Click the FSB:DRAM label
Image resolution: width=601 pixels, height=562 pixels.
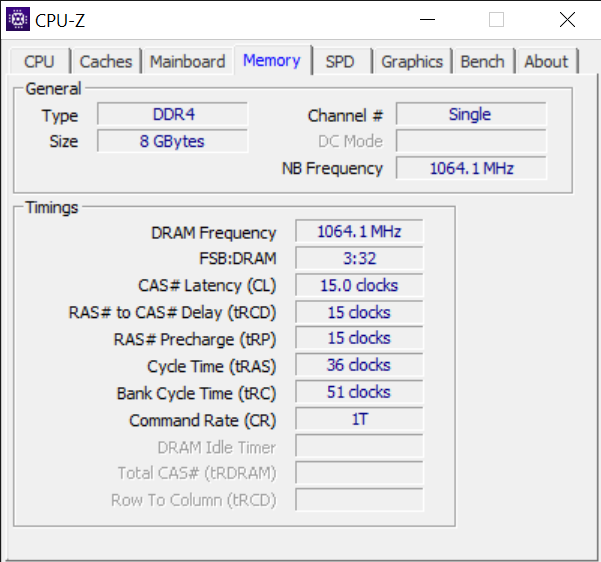(x=238, y=258)
